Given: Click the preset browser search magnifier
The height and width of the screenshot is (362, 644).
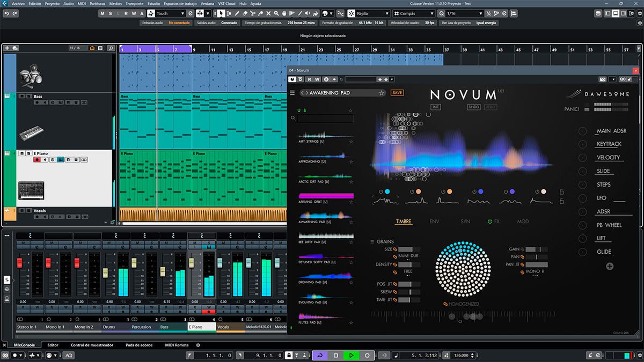Looking at the screenshot, I should point(294,118).
